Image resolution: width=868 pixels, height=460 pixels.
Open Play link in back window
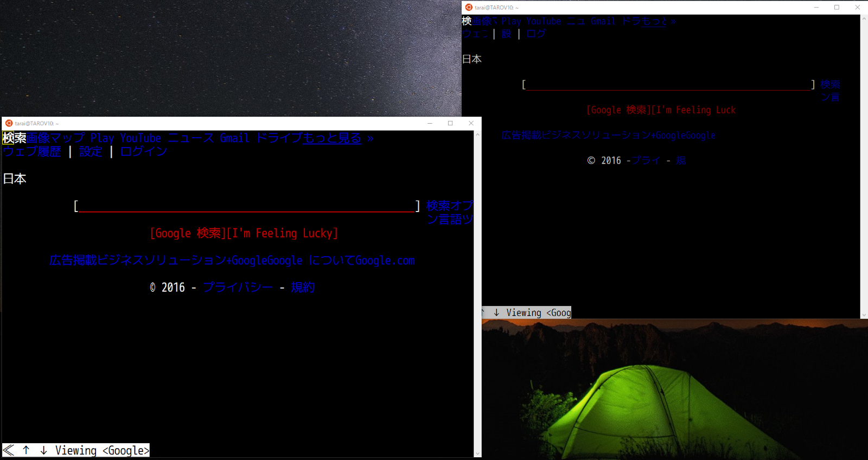511,21
